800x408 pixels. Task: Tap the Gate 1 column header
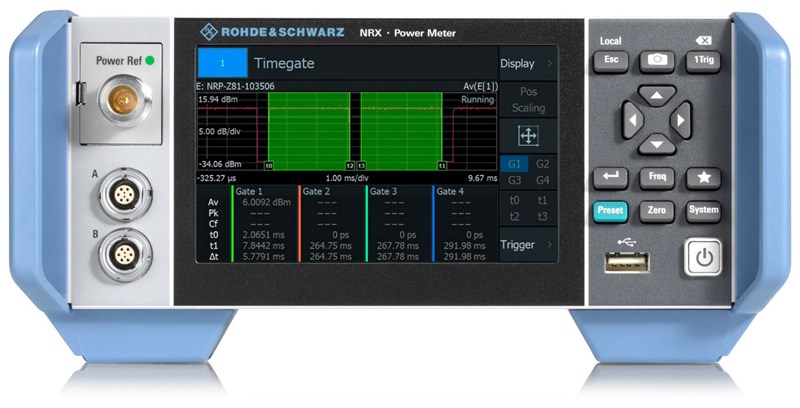coord(249,192)
